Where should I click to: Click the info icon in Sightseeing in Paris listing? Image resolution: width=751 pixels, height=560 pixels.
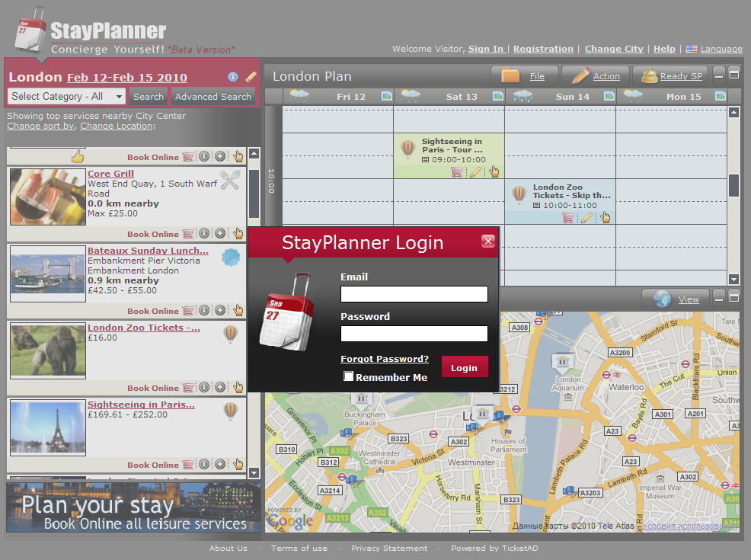205,464
